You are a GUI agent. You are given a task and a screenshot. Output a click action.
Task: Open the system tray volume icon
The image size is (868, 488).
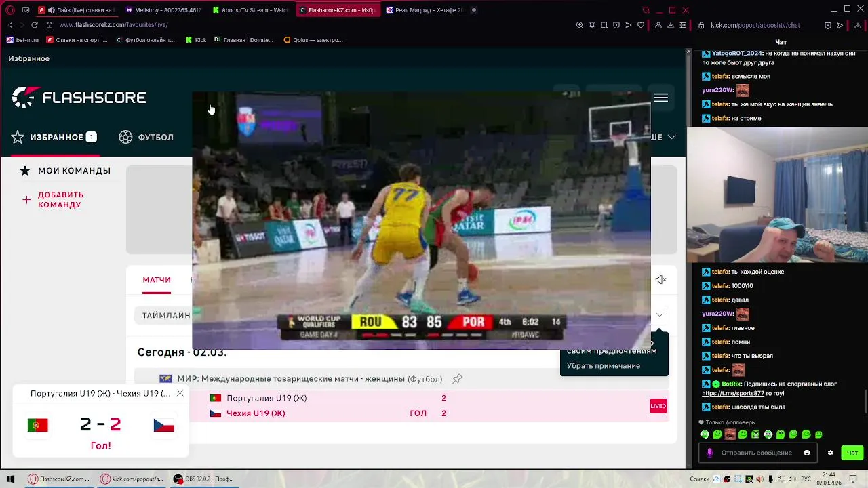point(792,479)
